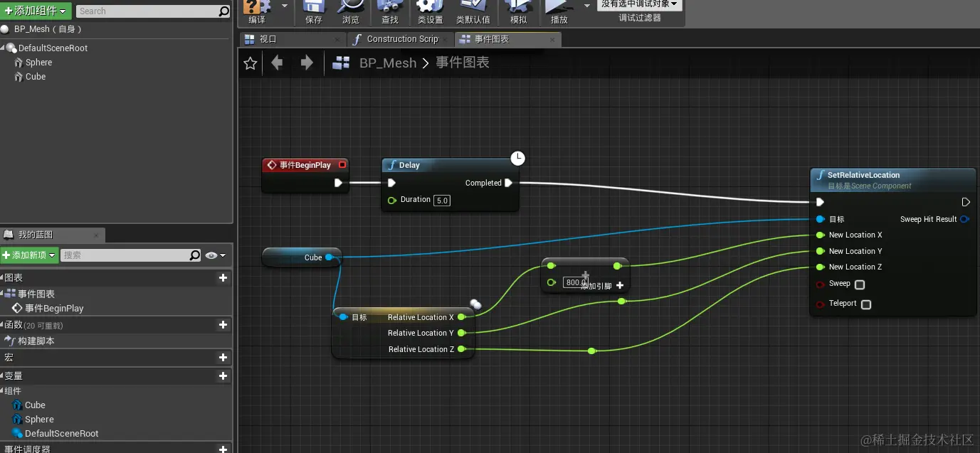Click the red breakpoint icon on Event BeginPlay node
Image resolution: width=980 pixels, height=453 pixels.
[342, 165]
